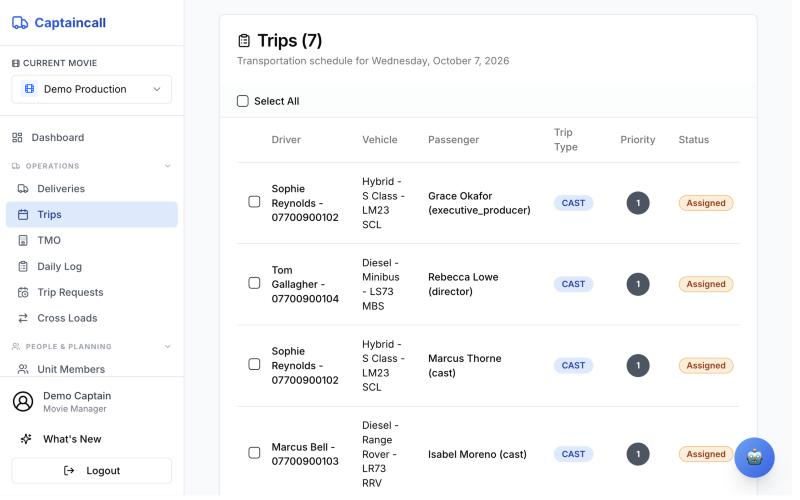Open Trip Requests from sidebar
Viewport: 800px width, 500px height.
click(92, 293)
